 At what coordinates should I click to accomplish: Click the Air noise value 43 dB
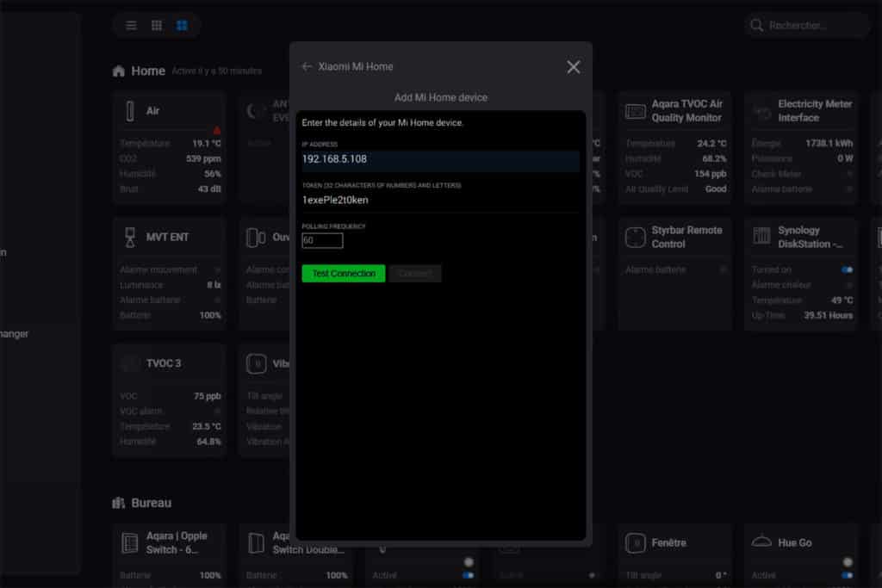pos(209,189)
